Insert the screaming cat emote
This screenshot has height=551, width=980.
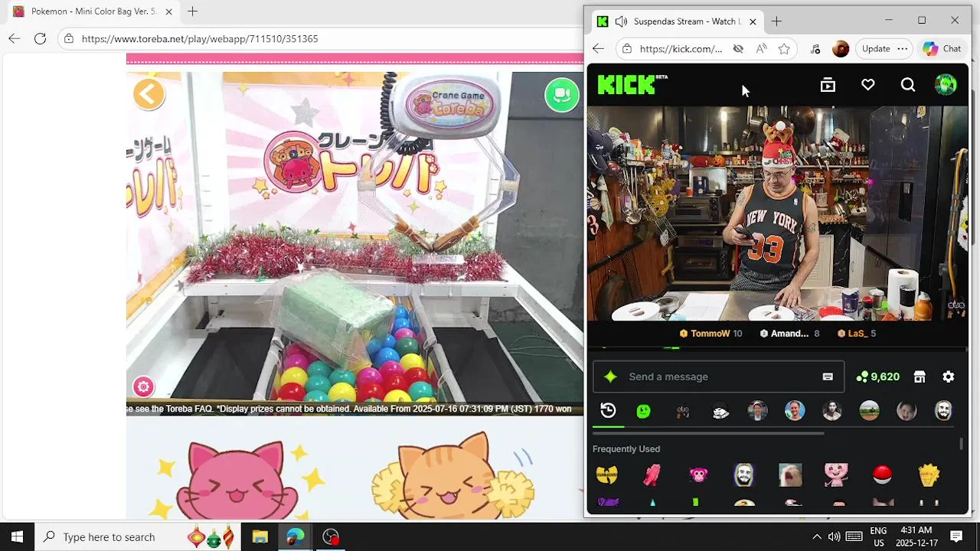pyautogui.click(x=790, y=475)
